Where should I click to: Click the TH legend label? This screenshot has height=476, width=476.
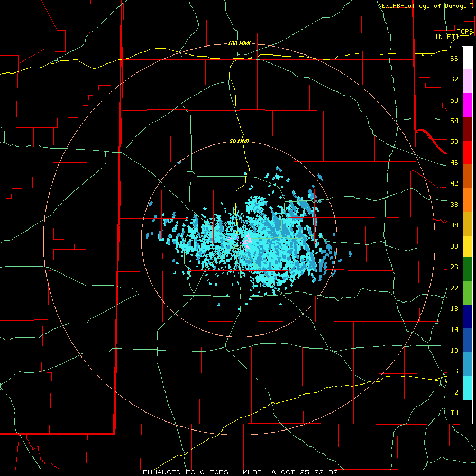(454, 413)
